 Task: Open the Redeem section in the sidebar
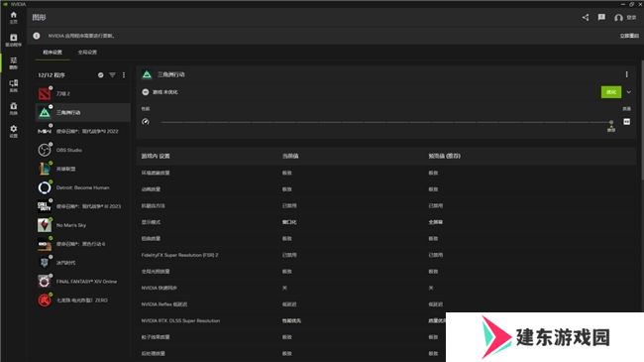pyautogui.click(x=14, y=109)
